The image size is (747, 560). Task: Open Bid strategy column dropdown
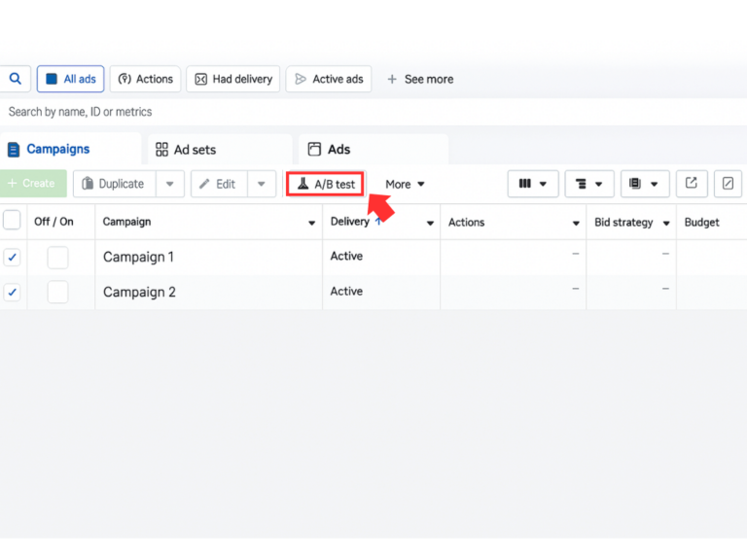coord(666,223)
